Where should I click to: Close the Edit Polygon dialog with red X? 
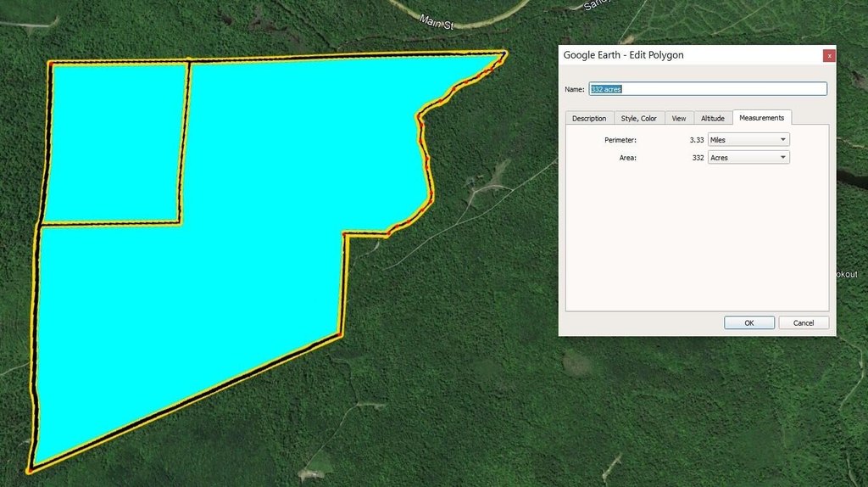coord(829,55)
